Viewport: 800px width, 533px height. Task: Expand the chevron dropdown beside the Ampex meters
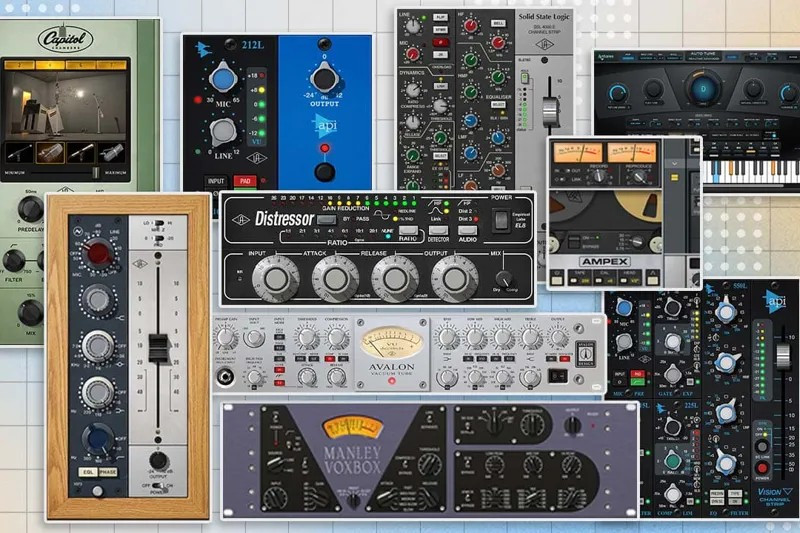674,164
